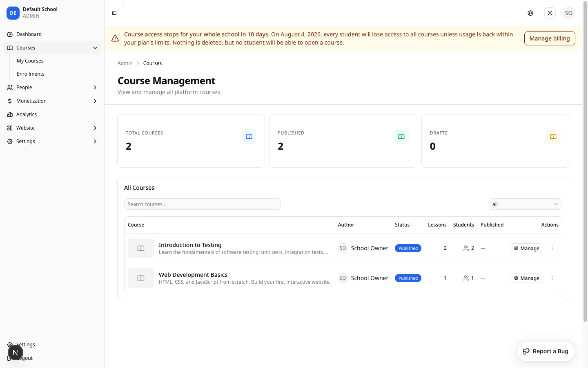The width and height of the screenshot is (588, 368).
Task: Open more options for Web Development Basics
Action: tap(552, 278)
